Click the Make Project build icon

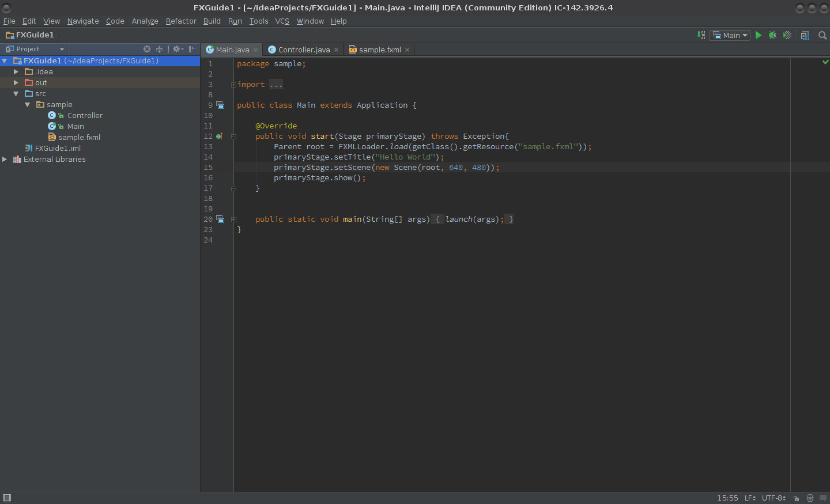pos(701,35)
